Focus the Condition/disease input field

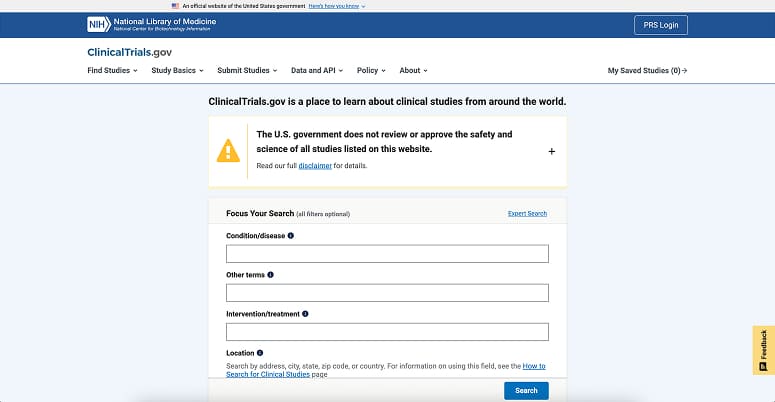tap(388, 254)
